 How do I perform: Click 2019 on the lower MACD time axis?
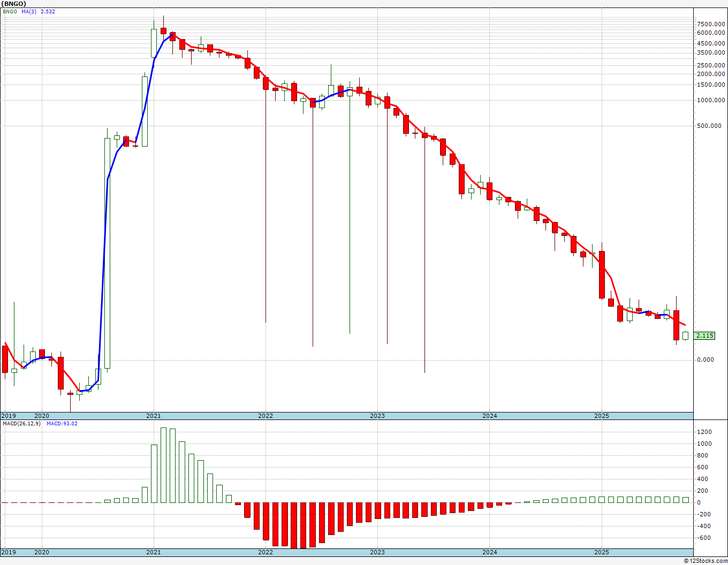tap(9, 552)
